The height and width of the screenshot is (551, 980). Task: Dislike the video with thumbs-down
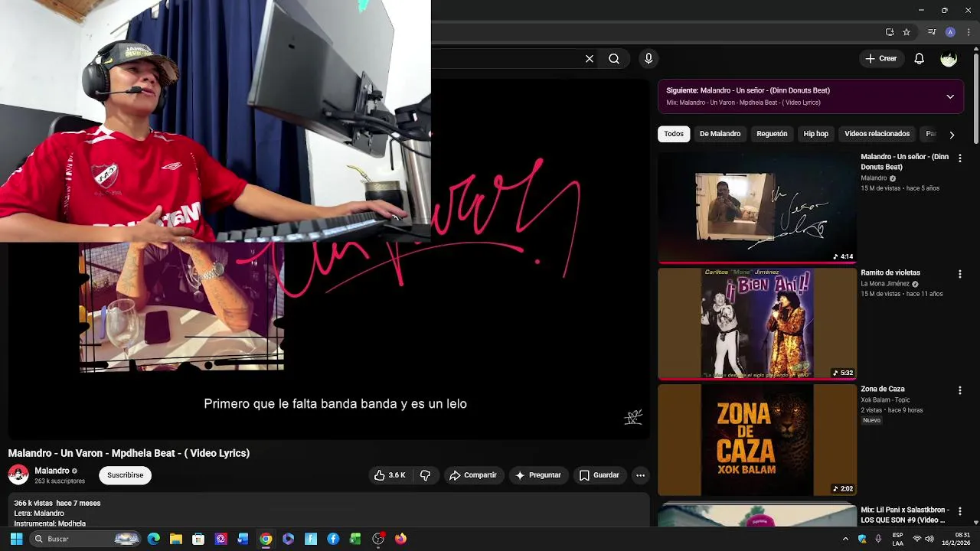426,475
